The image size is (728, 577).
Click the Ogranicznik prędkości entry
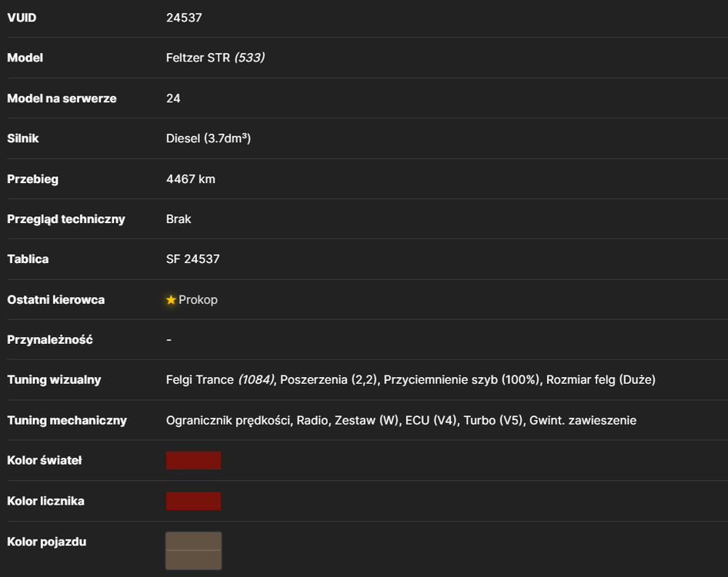click(228, 421)
